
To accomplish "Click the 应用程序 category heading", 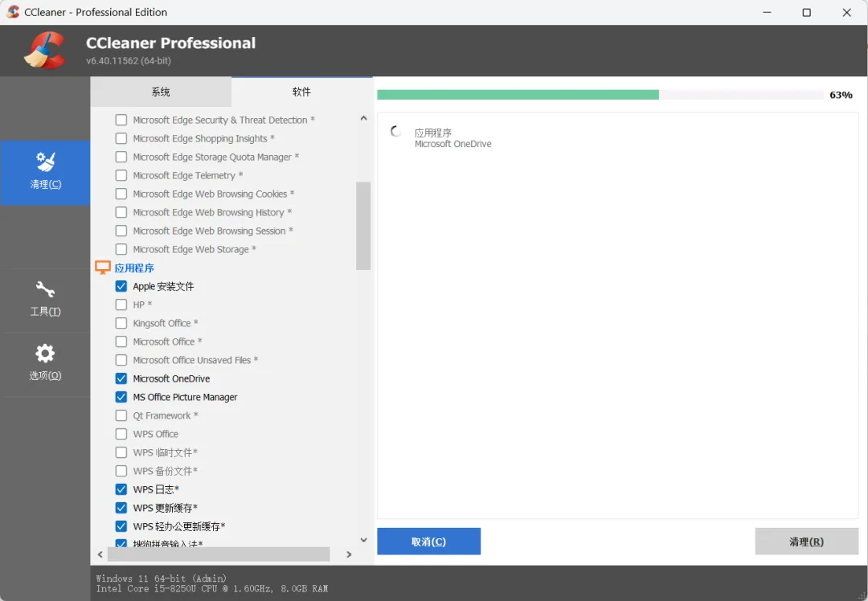I will tap(134, 268).
